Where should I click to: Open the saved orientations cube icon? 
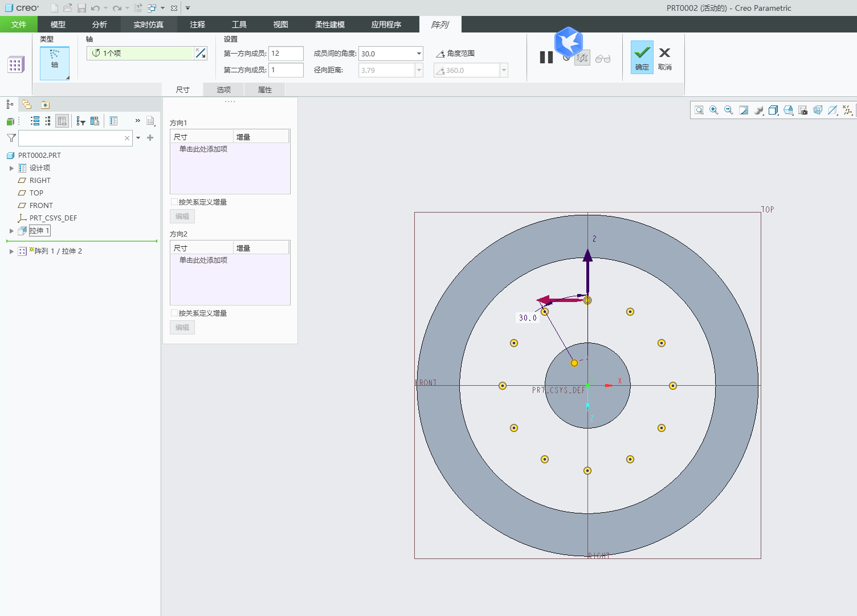788,111
